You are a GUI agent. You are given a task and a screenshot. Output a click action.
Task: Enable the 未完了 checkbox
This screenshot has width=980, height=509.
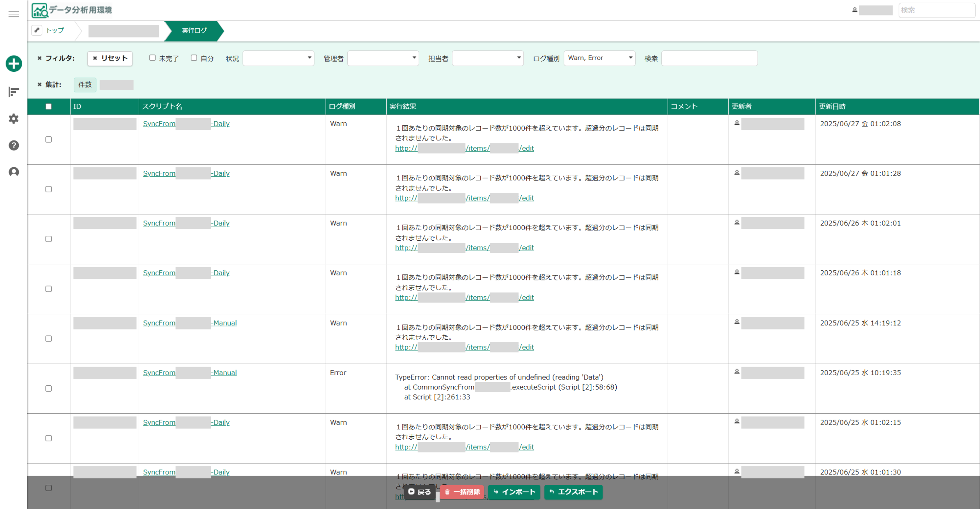pyautogui.click(x=152, y=58)
